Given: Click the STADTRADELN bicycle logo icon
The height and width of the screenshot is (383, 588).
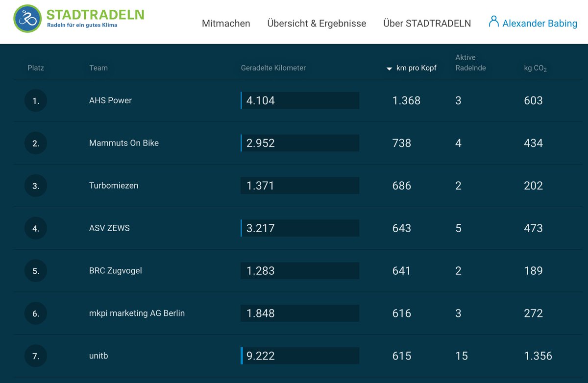Looking at the screenshot, I should click(27, 19).
